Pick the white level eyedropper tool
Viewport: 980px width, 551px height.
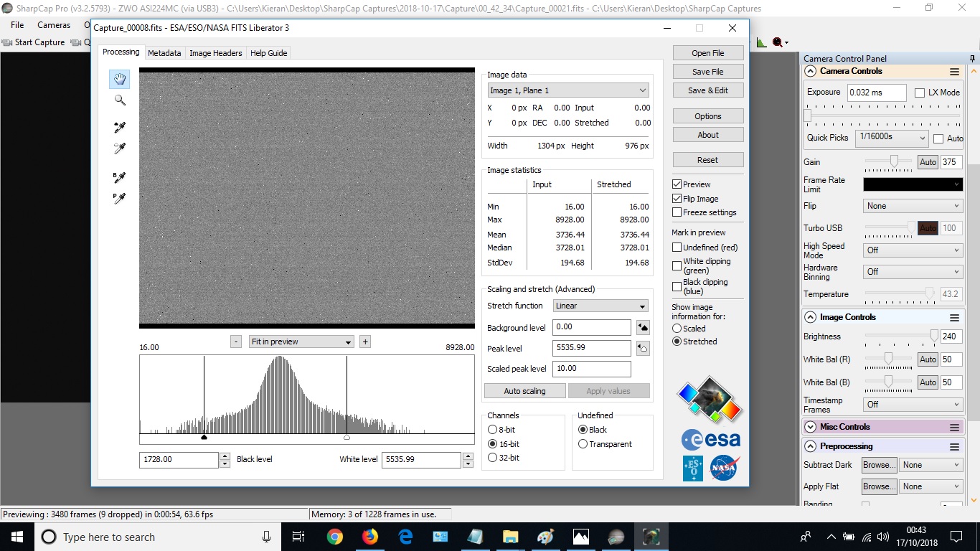click(120, 149)
